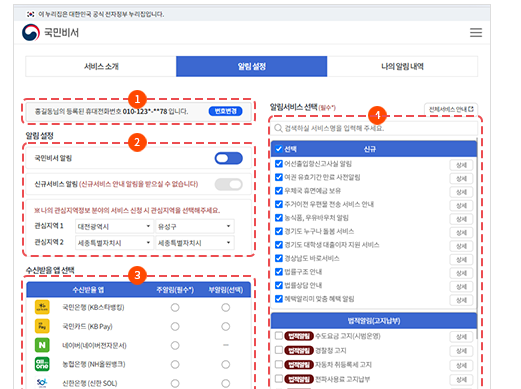Open 관심지역2 district dropdown
Screen dimensions: 521x389
pyautogui.click(x=195, y=243)
